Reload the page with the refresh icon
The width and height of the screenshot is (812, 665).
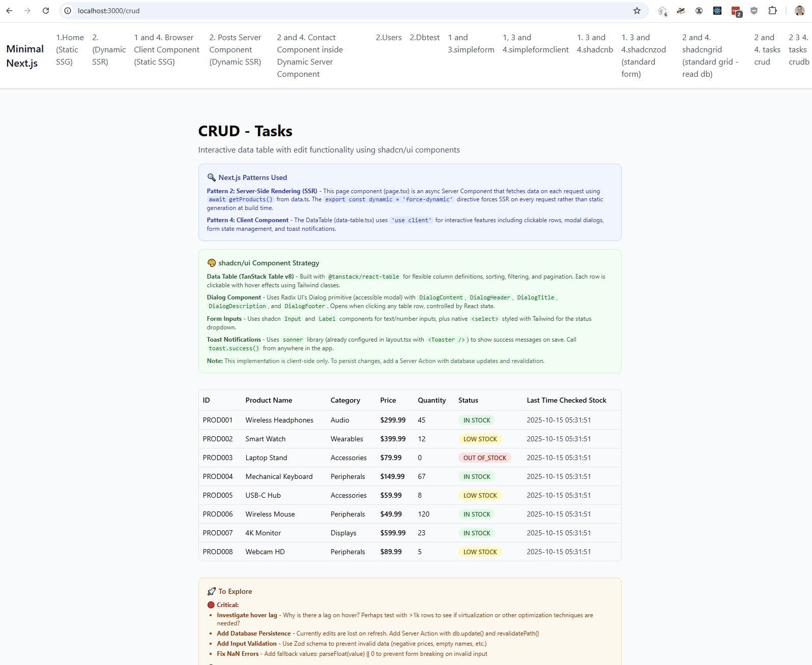[x=46, y=11]
